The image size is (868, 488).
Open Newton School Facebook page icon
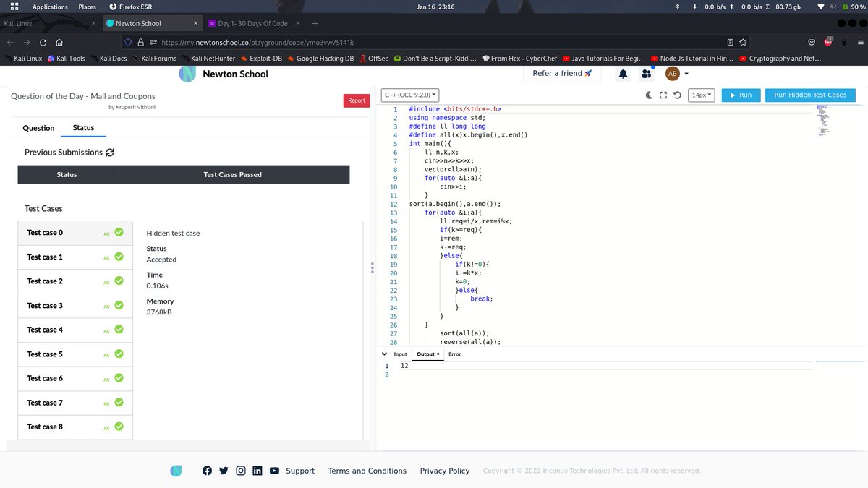(x=207, y=471)
